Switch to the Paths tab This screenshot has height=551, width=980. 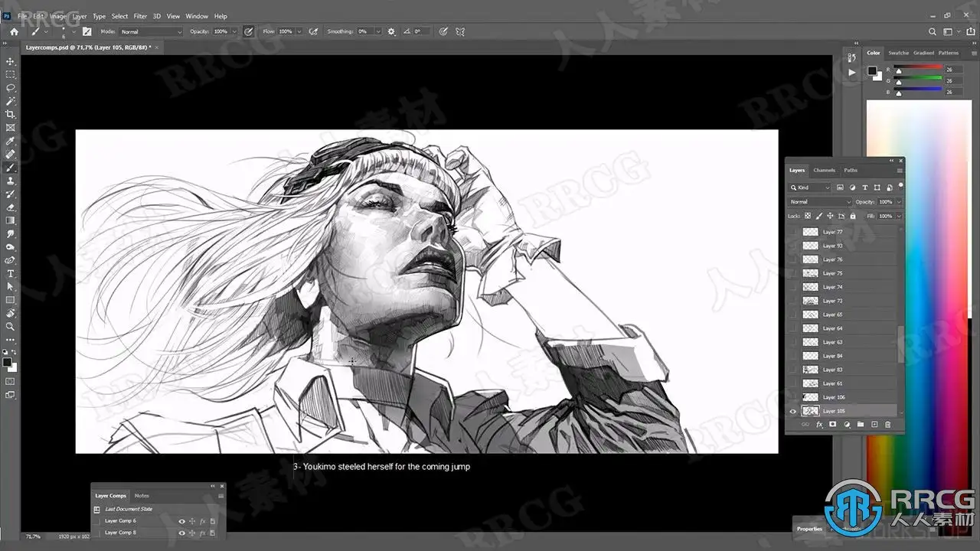coord(851,170)
